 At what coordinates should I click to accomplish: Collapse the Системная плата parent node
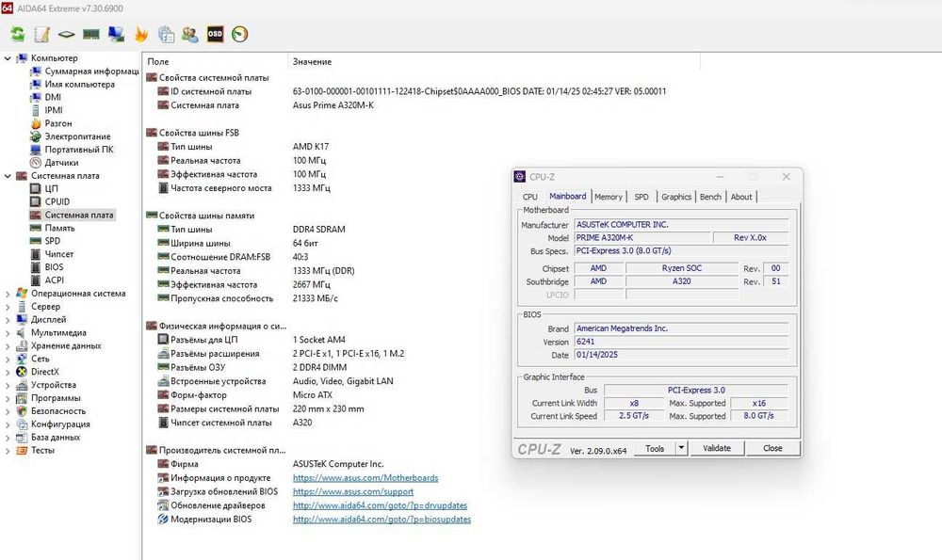coord(8,176)
